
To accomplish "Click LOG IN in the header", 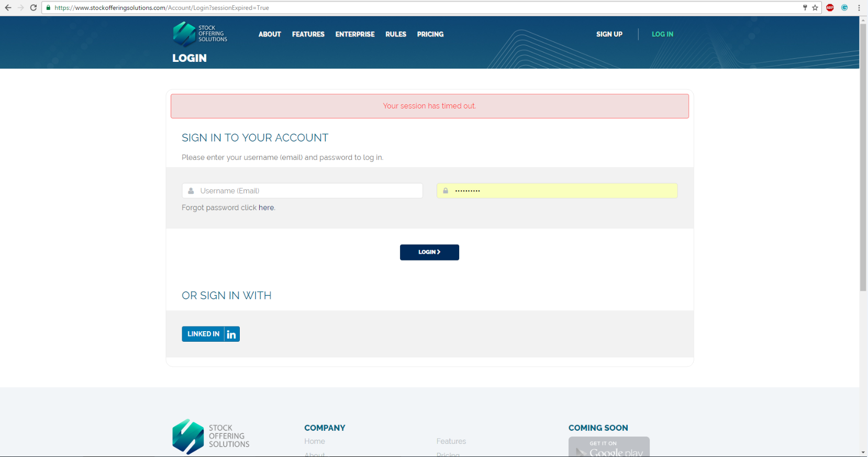I will pos(663,34).
